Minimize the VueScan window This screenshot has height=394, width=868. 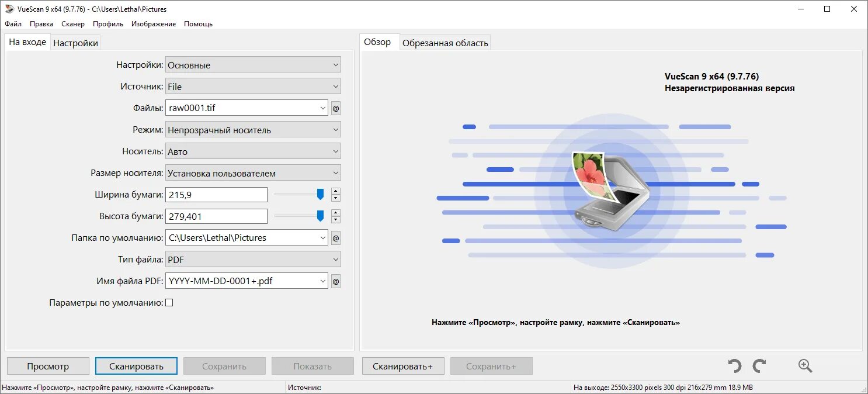[801, 9]
